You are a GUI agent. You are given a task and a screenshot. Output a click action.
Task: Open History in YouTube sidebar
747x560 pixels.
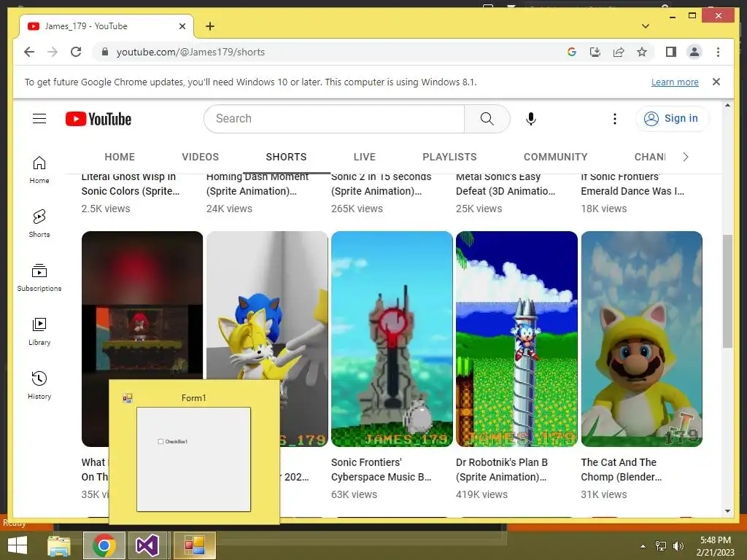coord(39,385)
